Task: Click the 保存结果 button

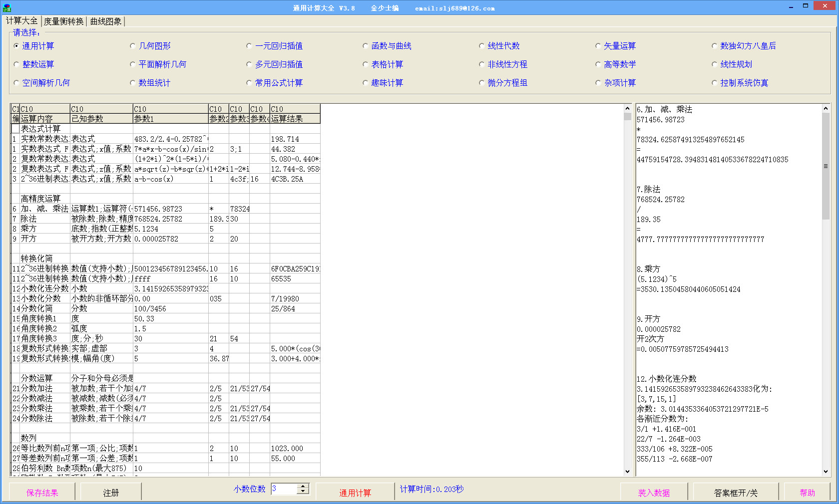Action: [x=42, y=493]
